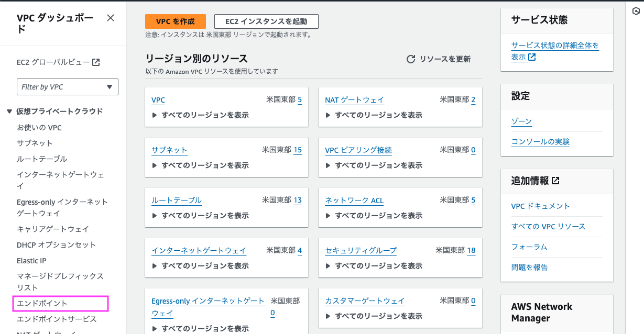Open カスタマーゲートウェイ card link
644x334 pixels.
coord(365,300)
